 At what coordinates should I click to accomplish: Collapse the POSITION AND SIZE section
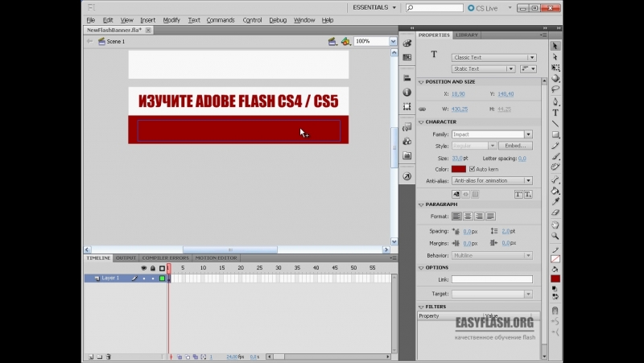click(421, 82)
